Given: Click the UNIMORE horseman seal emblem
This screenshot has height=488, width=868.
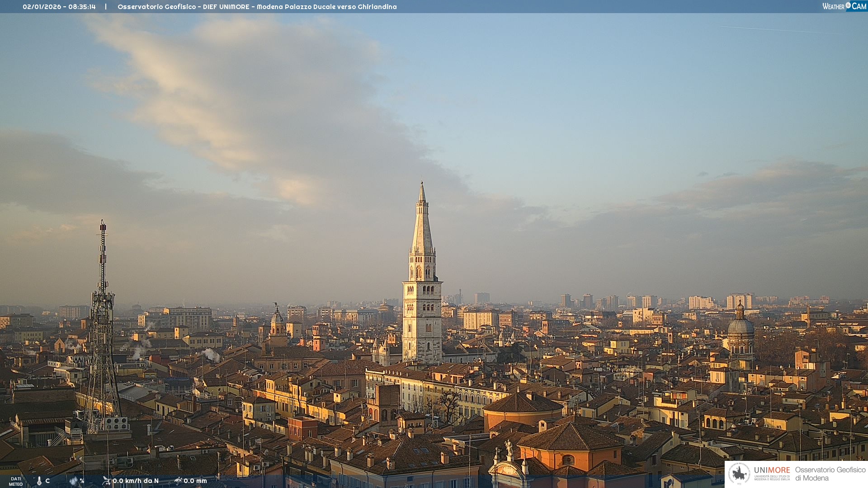Looking at the screenshot, I should point(740,474).
